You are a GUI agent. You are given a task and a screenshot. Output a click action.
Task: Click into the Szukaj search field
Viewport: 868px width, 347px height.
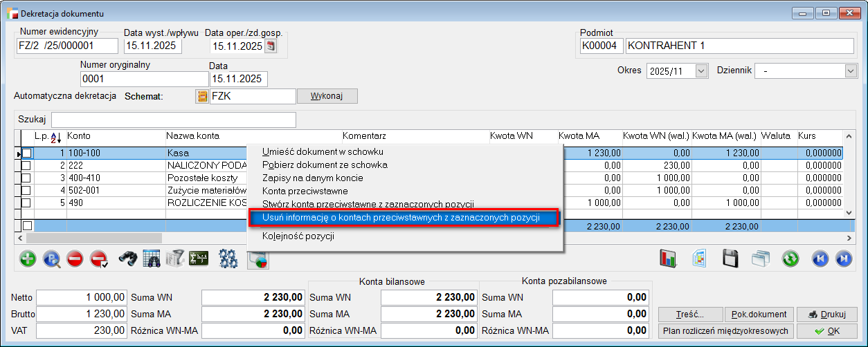pos(173,120)
